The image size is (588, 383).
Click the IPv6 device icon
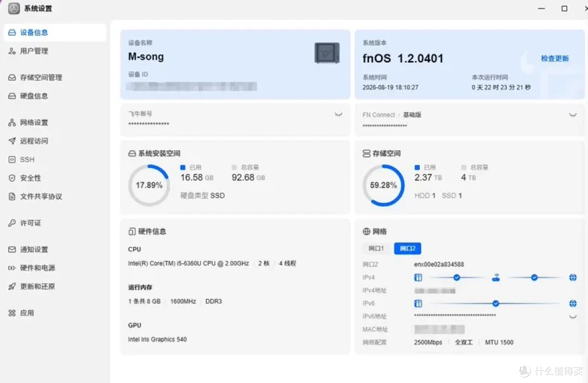pyautogui.click(x=418, y=304)
